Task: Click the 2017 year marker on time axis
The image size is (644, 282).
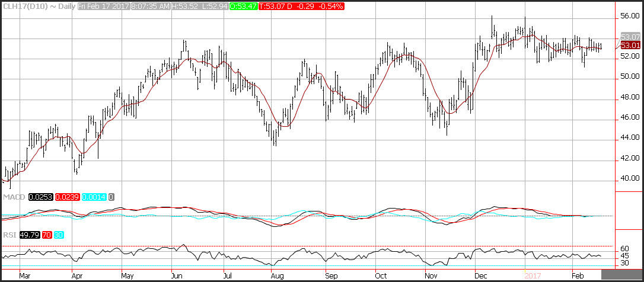Action: click(534, 275)
